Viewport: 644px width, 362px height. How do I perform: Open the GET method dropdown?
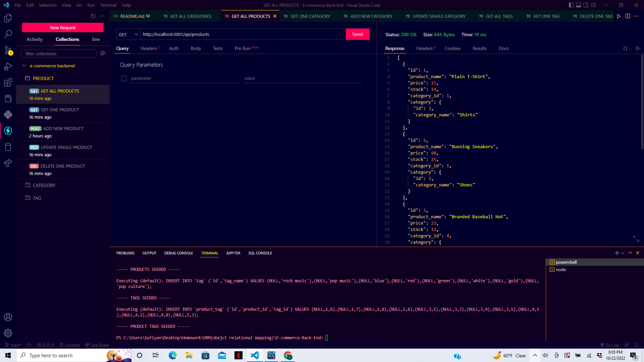128,35
